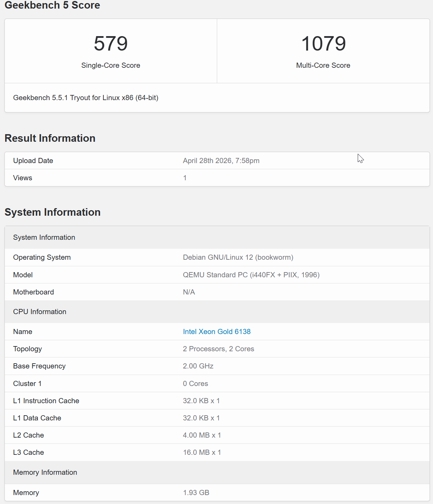
Task: Select the L2 Cache 4.00 MB value
Action: [202, 435]
